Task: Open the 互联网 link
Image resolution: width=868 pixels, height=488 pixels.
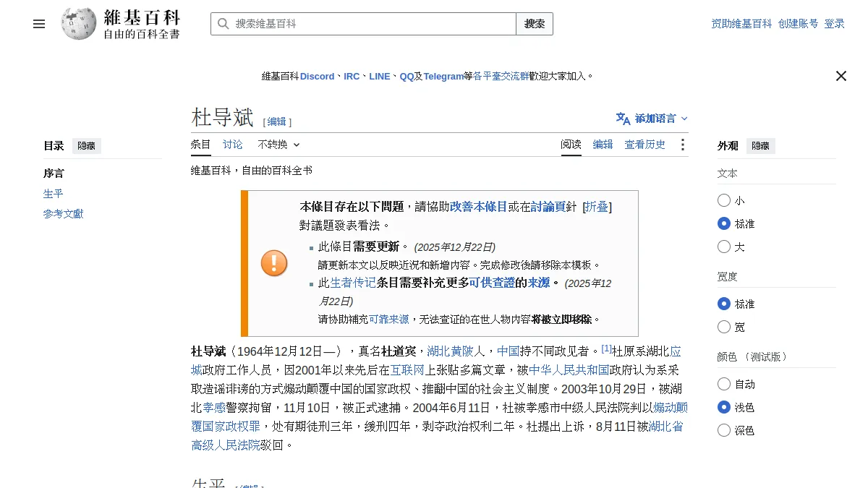Action: [407, 370]
